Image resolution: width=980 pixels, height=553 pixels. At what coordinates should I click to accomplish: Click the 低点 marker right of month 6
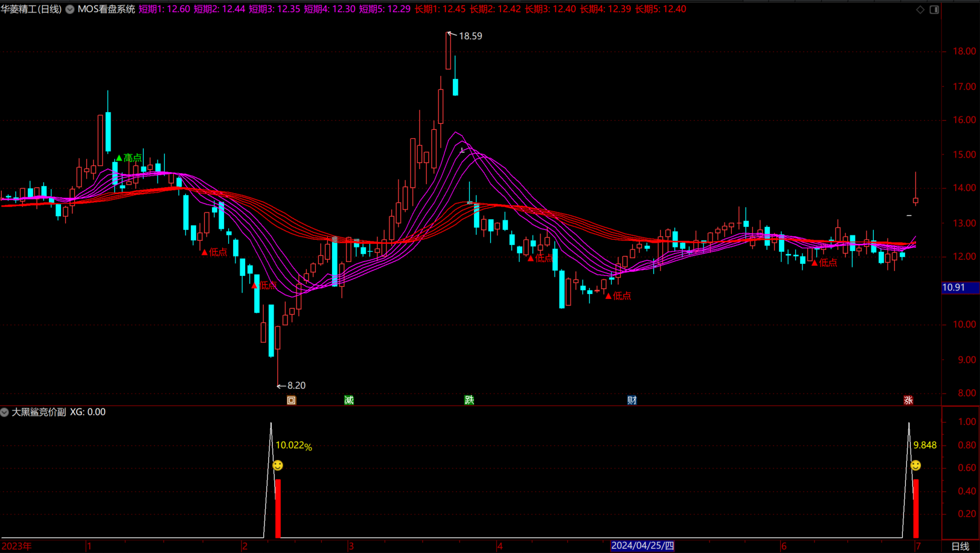pos(824,263)
